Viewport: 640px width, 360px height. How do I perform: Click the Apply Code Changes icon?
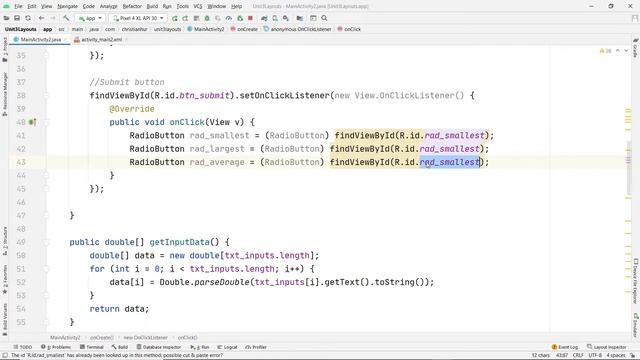(x=185, y=18)
